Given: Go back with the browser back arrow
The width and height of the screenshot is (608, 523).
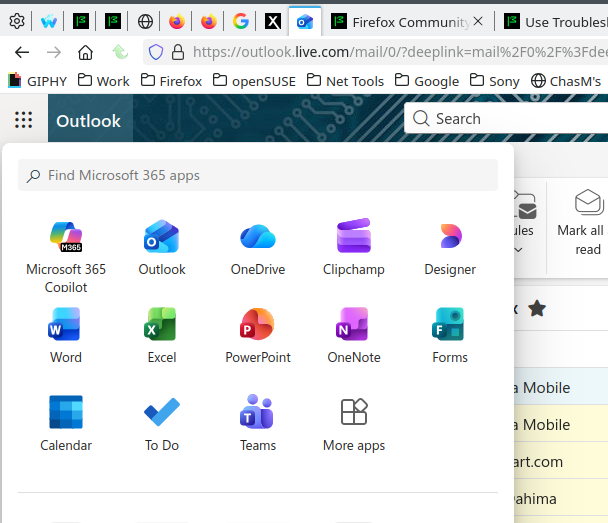Looking at the screenshot, I should tap(22, 52).
